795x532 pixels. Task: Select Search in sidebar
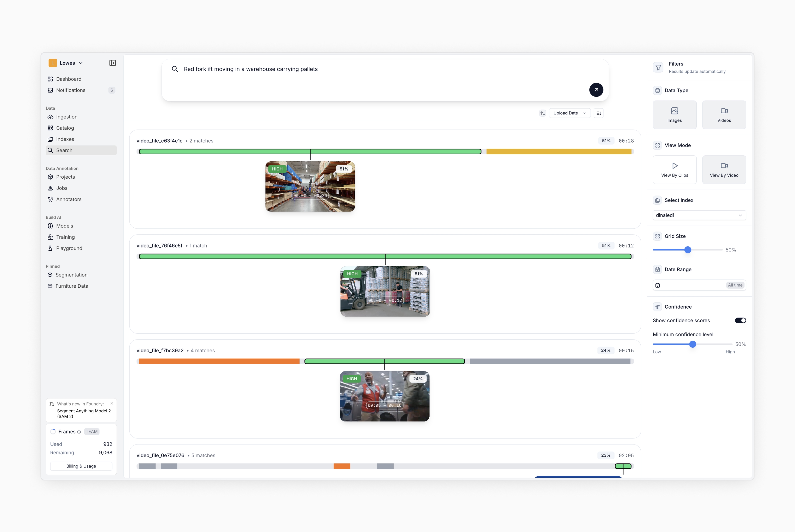point(81,150)
